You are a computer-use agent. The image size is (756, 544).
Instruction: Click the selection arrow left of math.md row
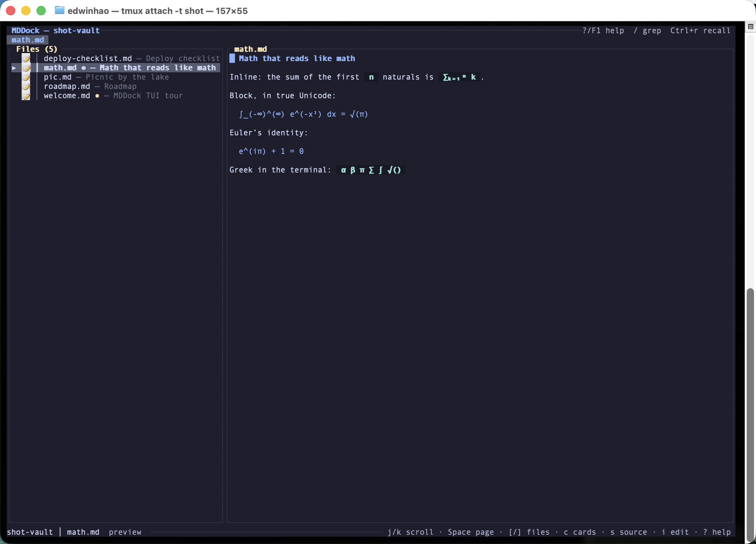tap(14, 68)
